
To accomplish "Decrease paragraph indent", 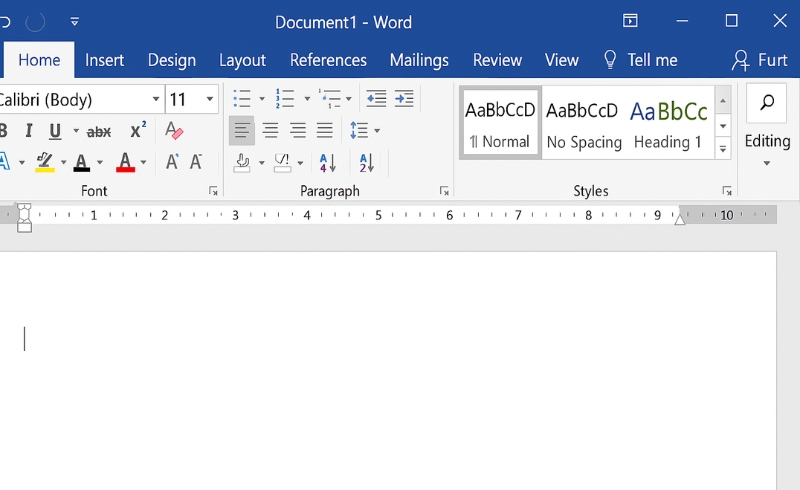I will click(376, 98).
